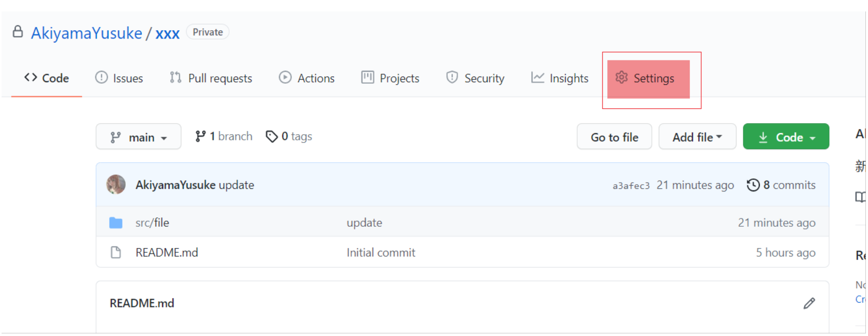Click the Settings gear icon
The image size is (868, 336).
pos(621,77)
